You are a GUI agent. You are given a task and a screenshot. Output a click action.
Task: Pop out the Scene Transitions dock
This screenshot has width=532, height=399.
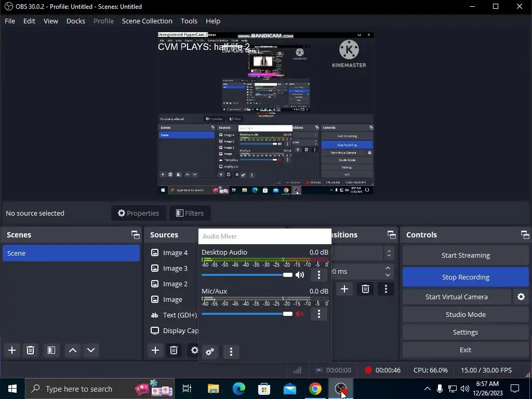pos(392,235)
